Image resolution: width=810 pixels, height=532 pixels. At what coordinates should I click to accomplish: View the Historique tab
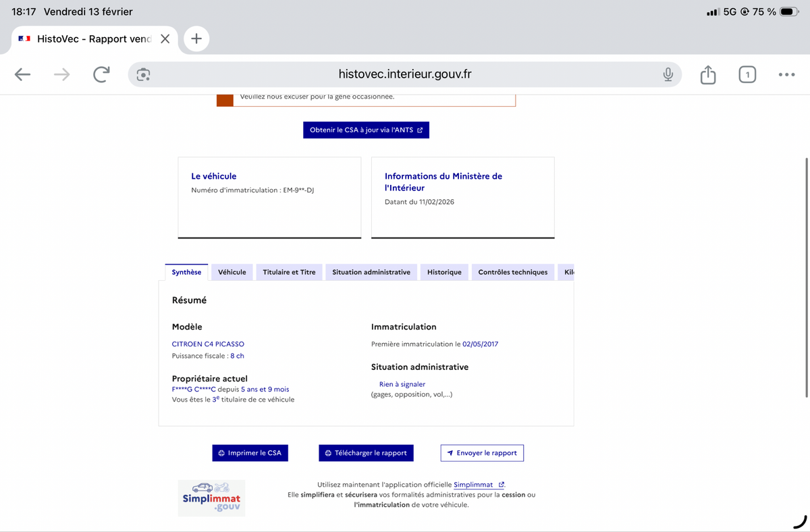pos(444,272)
